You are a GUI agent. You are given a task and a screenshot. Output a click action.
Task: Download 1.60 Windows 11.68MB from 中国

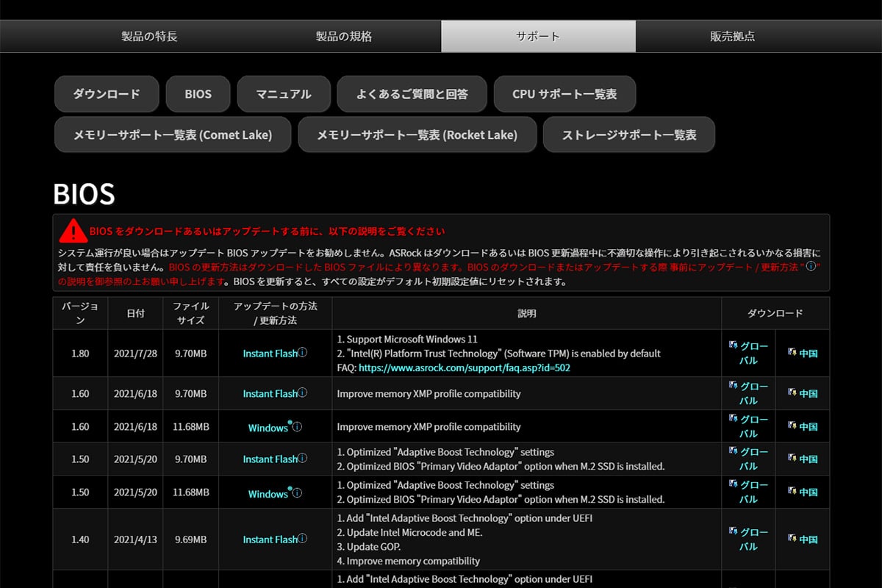(x=803, y=426)
